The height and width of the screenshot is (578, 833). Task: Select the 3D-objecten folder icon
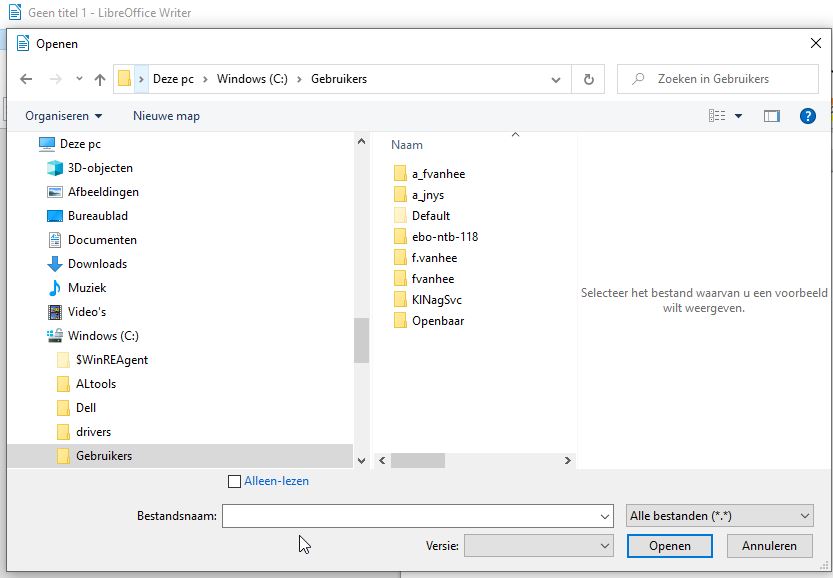(x=55, y=168)
